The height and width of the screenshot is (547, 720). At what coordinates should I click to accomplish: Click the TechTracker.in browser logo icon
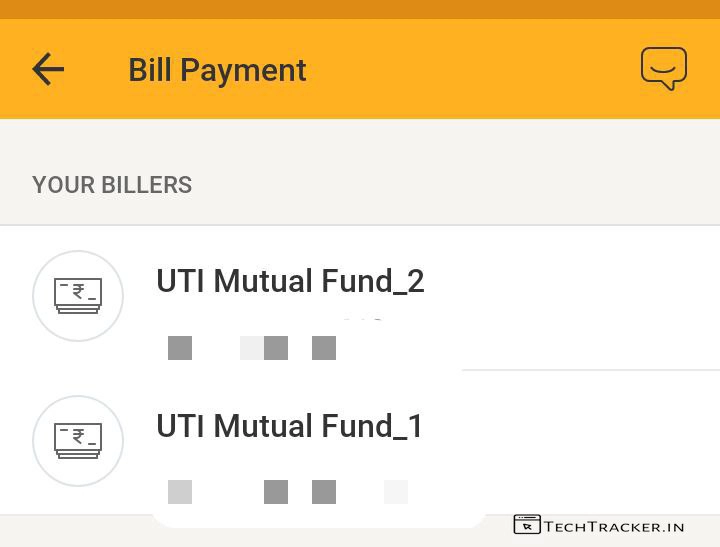click(x=527, y=525)
